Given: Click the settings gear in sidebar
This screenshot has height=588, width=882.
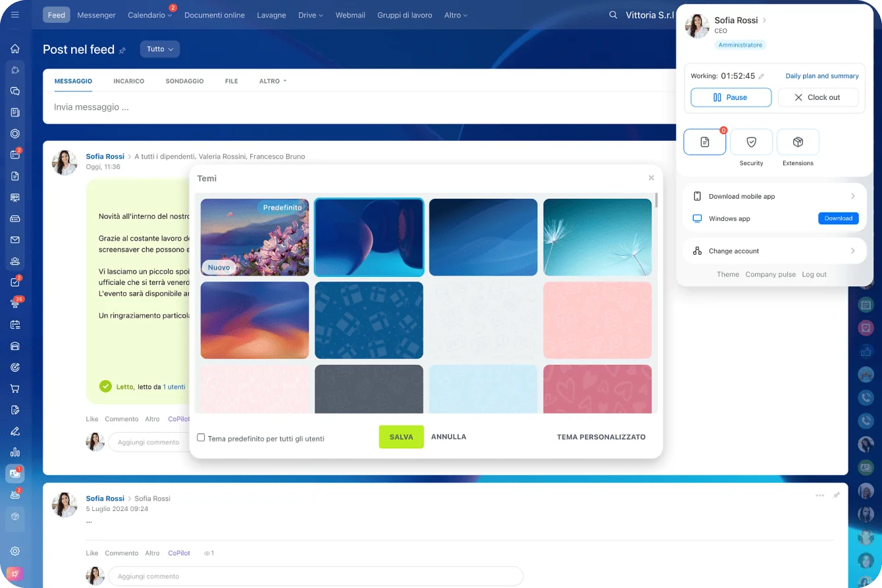Looking at the screenshot, I should coord(15,551).
